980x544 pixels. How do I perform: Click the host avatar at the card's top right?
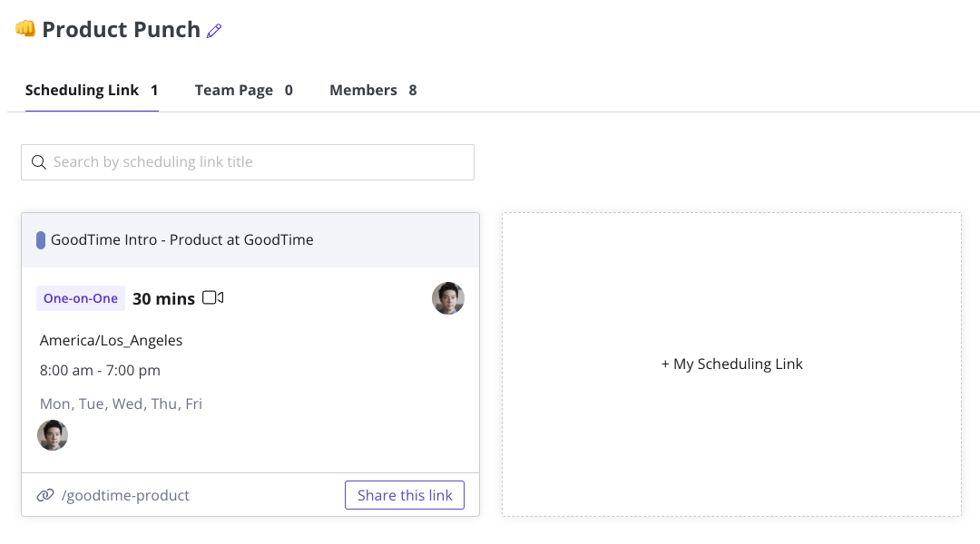click(448, 298)
